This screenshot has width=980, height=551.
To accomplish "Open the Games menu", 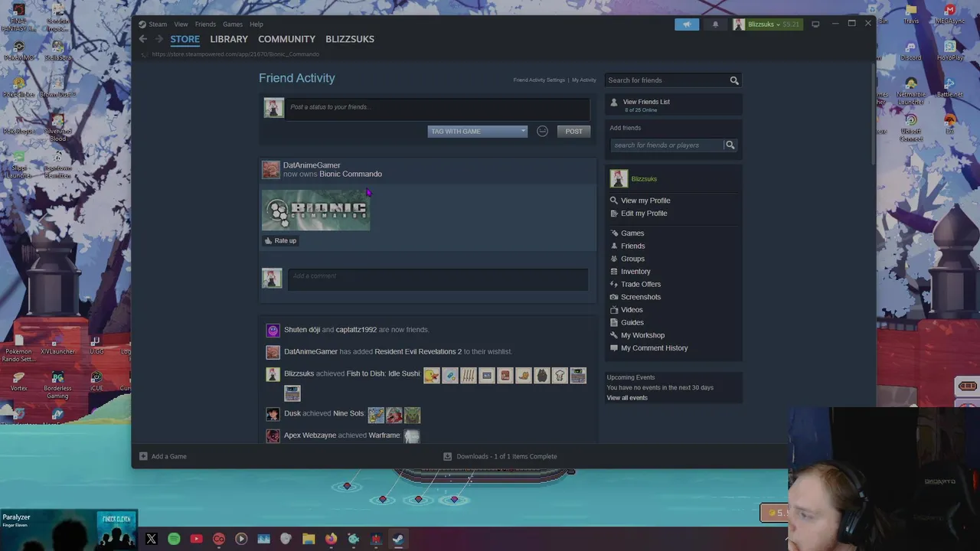I will click(233, 24).
